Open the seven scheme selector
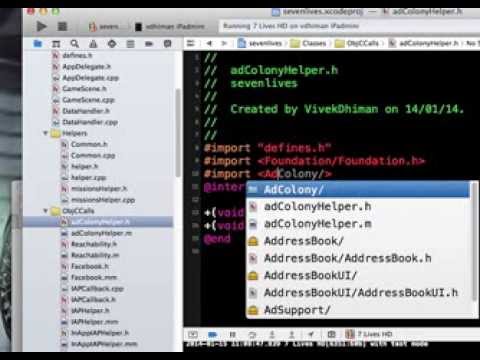The height and width of the screenshot is (360, 480). click(x=104, y=26)
